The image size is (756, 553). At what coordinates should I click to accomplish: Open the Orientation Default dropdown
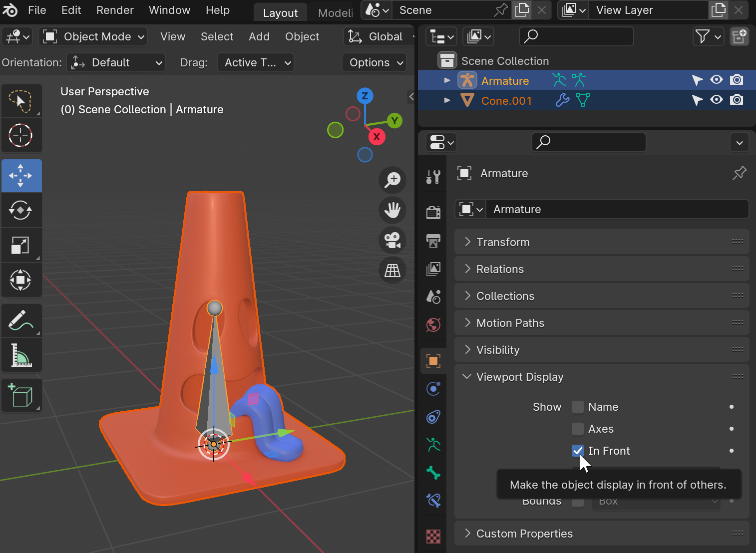click(116, 62)
